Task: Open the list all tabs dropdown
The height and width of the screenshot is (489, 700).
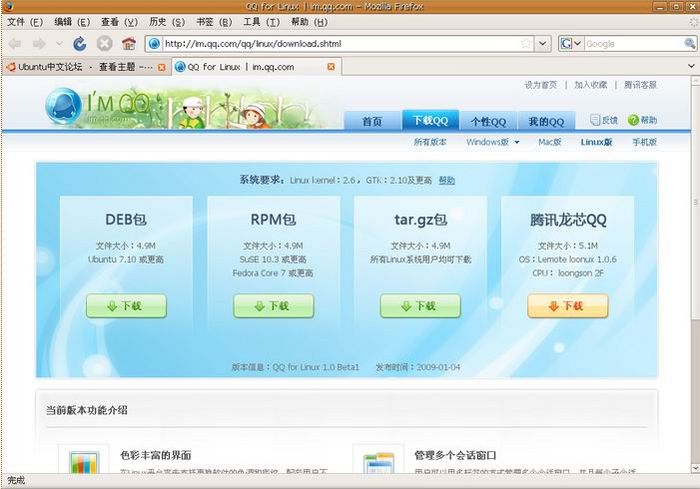Action: point(691,66)
